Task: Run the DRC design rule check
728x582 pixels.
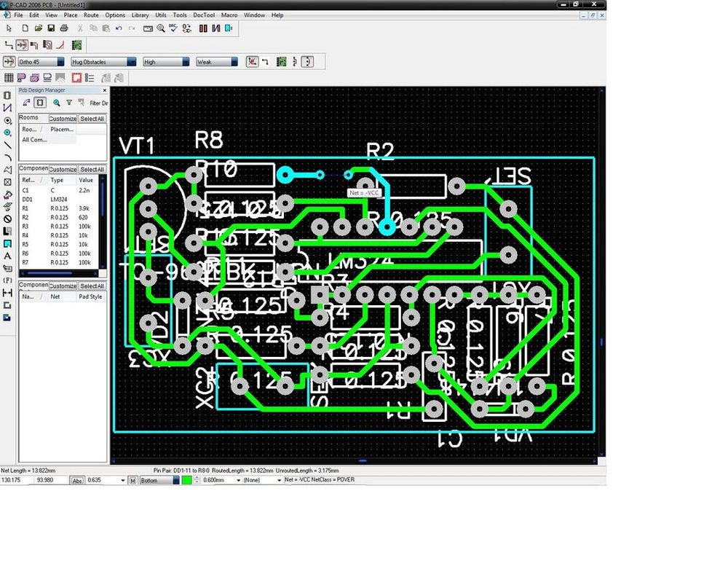Action: 173,28
